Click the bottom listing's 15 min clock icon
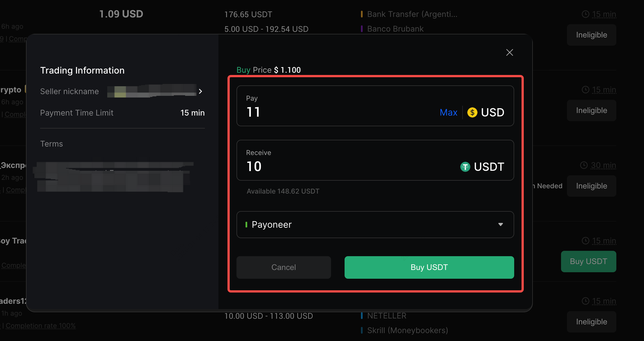Screen dimensions: 644x341 586,301
